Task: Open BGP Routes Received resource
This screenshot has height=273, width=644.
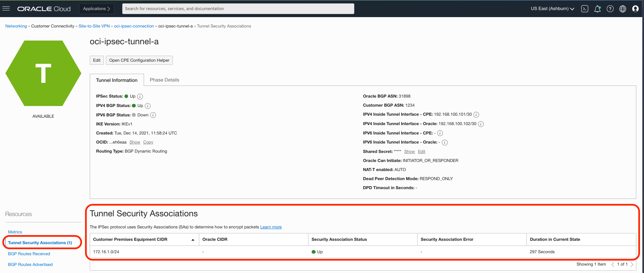Action: 29,254
